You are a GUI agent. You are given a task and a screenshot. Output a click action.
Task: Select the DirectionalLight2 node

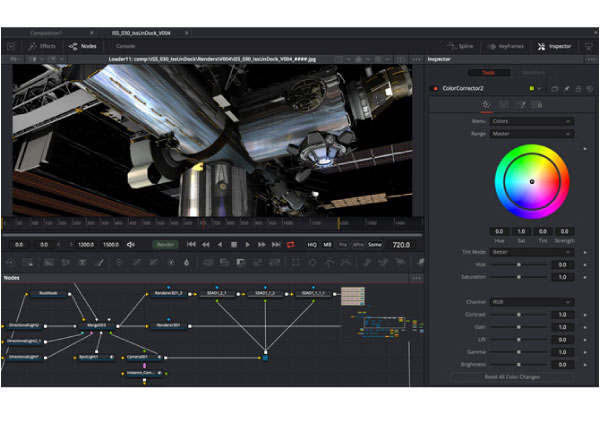pyautogui.click(x=24, y=326)
